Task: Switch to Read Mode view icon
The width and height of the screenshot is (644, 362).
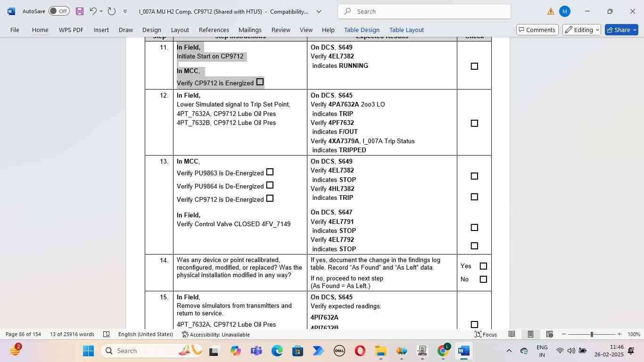Action: 512,334
